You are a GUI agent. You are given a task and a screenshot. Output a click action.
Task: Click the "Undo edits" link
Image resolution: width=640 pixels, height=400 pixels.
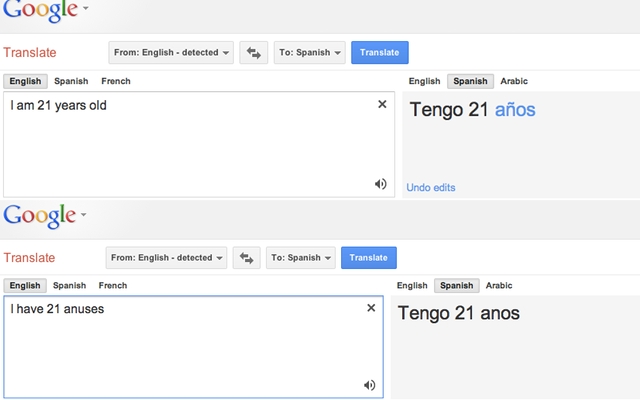[431, 187]
